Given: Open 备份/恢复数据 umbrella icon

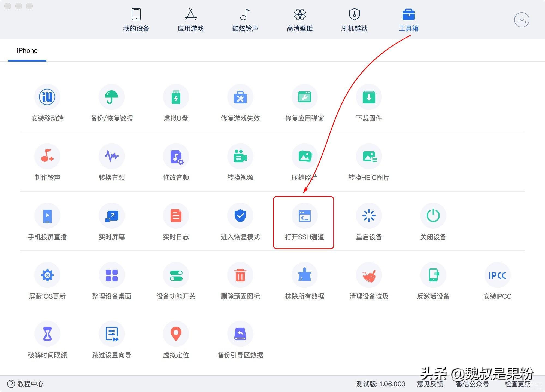Looking at the screenshot, I should [112, 97].
